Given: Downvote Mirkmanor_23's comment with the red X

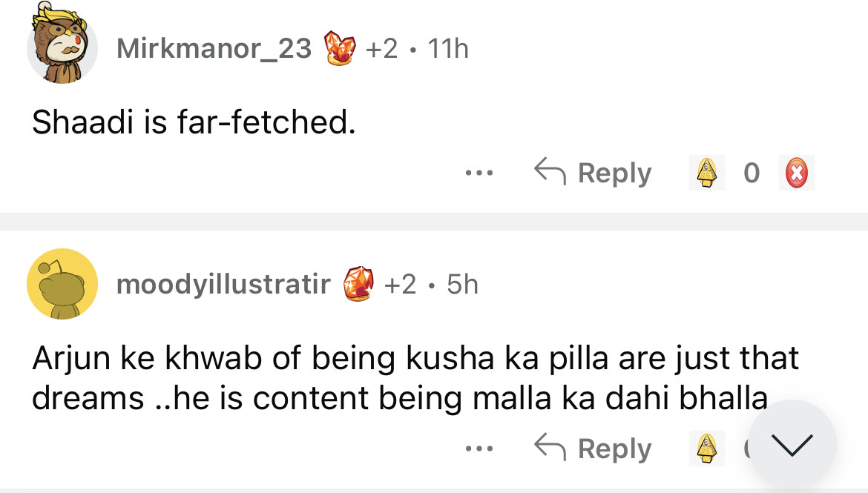Looking at the screenshot, I should pos(797,173).
